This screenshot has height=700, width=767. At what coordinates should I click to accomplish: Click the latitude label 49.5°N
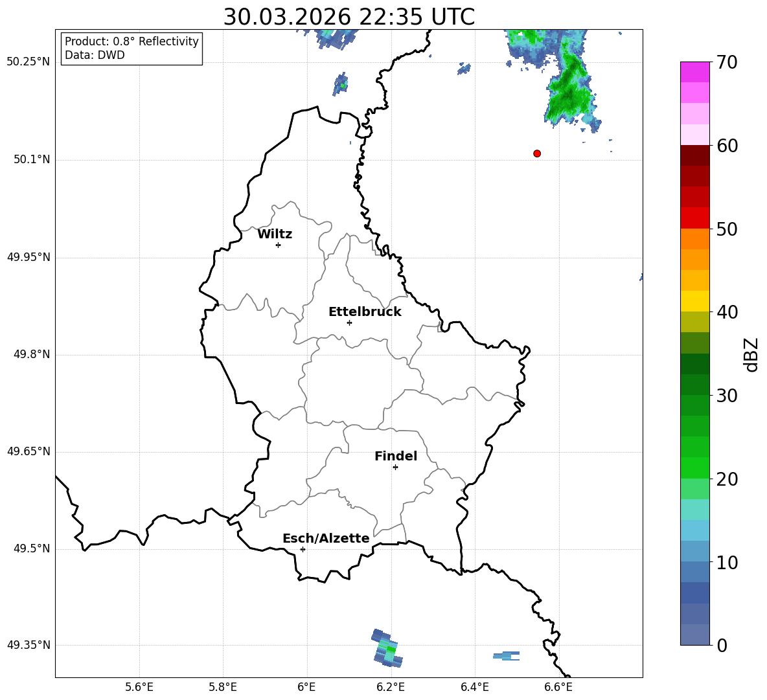coord(32,548)
